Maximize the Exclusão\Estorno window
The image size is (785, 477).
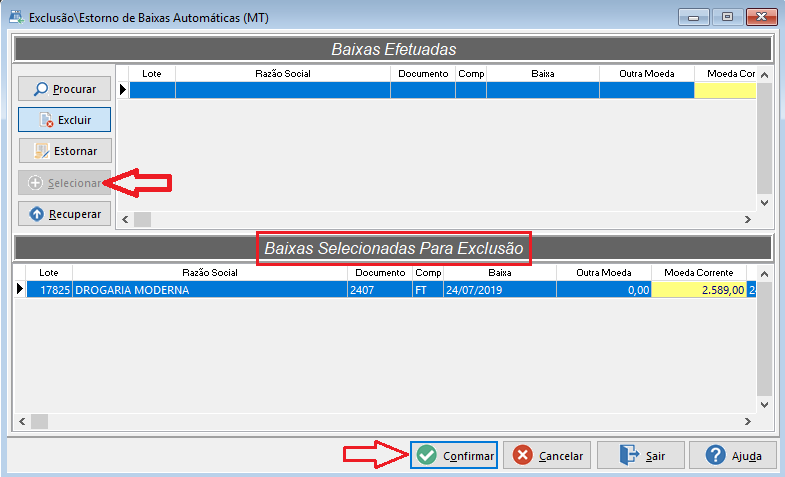click(727, 17)
